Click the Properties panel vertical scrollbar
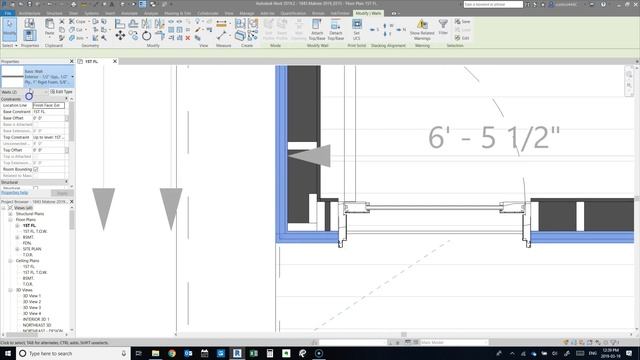The height and width of the screenshot is (360, 640). [72, 121]
